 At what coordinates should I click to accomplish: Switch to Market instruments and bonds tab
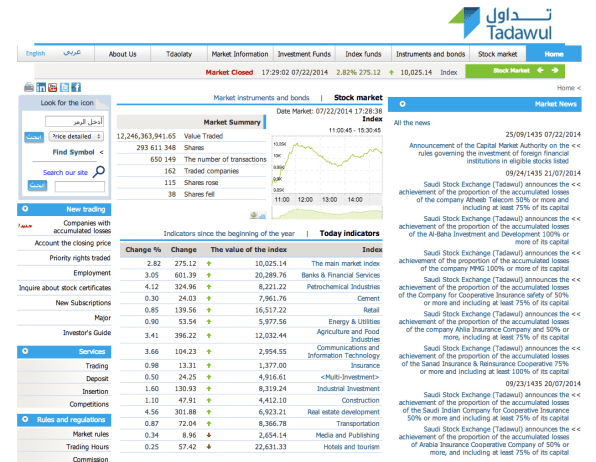[x=261, y=98]
